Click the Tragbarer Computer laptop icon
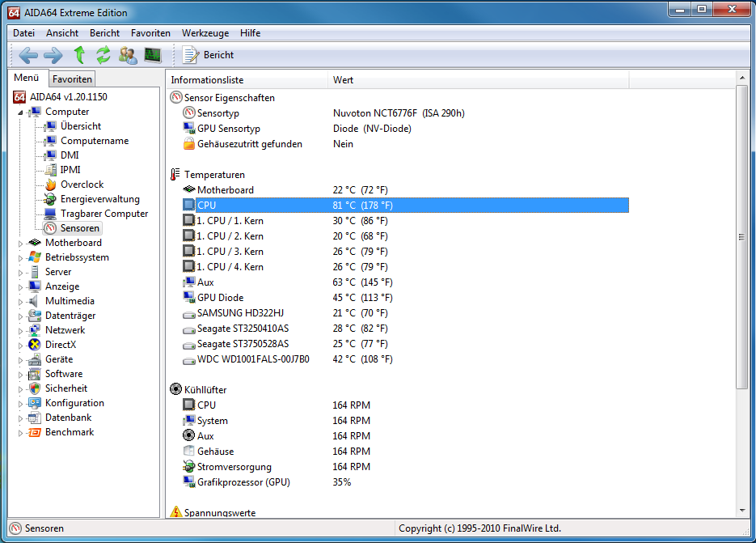The width and height of the screenshot is (756, 543). coord(50,214)
